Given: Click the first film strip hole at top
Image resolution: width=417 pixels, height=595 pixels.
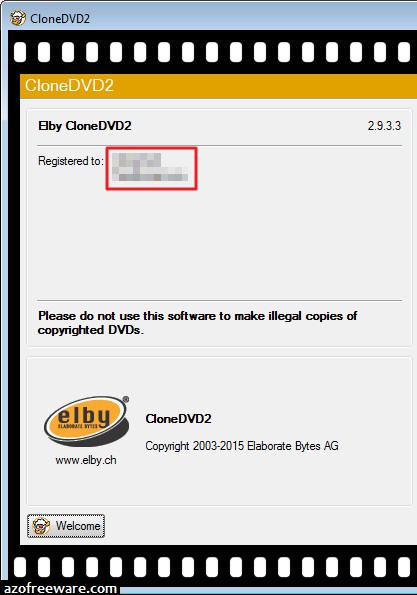Looking at the screenshot, I should (20, 52).
